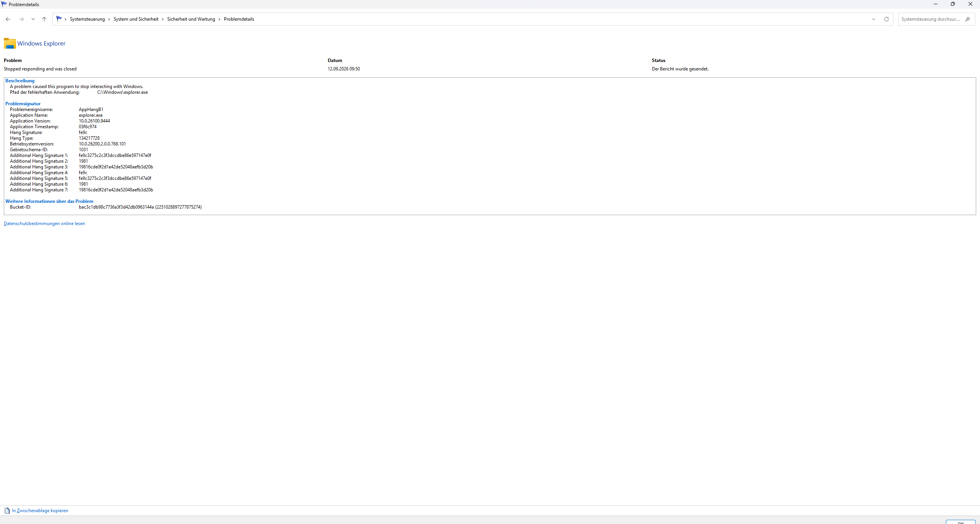Select Additional Hang Signature 3 value
The width and height of the screenshot is (980, 524).
pos(116,167)
